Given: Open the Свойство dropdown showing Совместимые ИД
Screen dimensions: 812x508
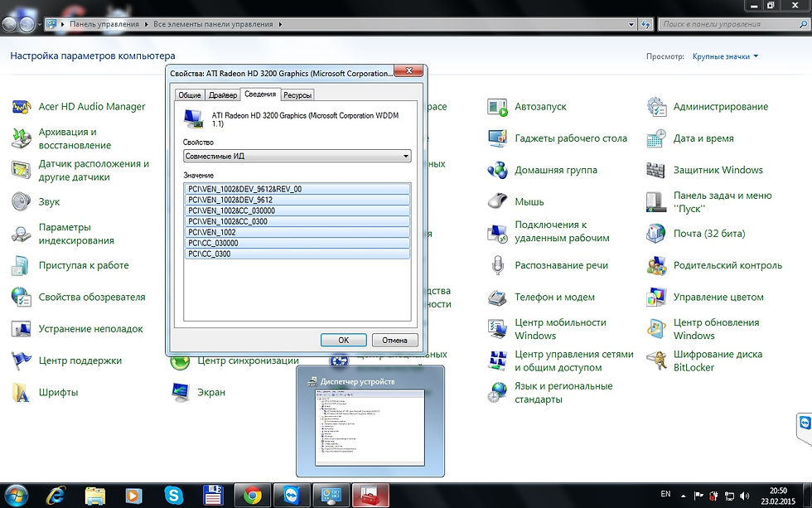Looking at the screenshot, I should pyautogui.click(x=297, y=156).
